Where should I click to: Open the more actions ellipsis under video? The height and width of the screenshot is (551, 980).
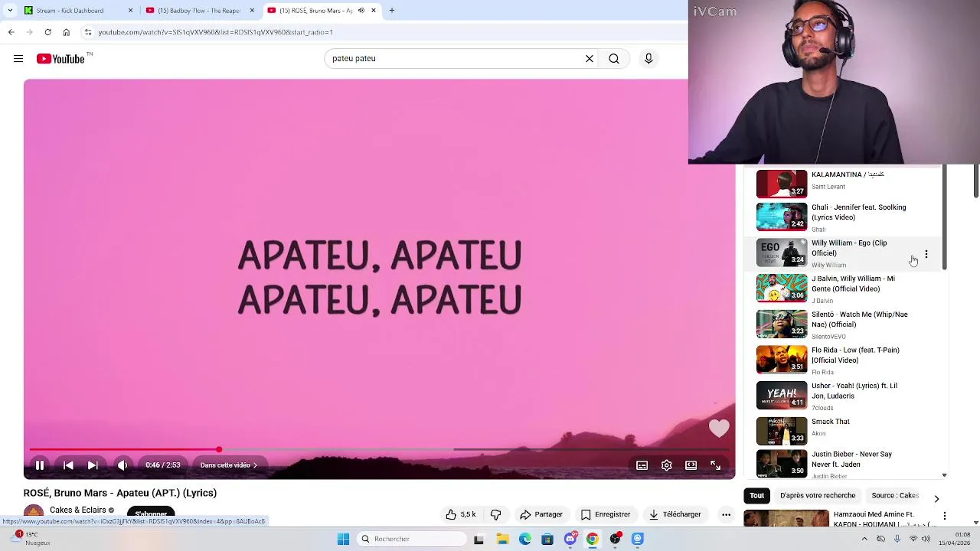pyautogui.click(x=726, y=515)
